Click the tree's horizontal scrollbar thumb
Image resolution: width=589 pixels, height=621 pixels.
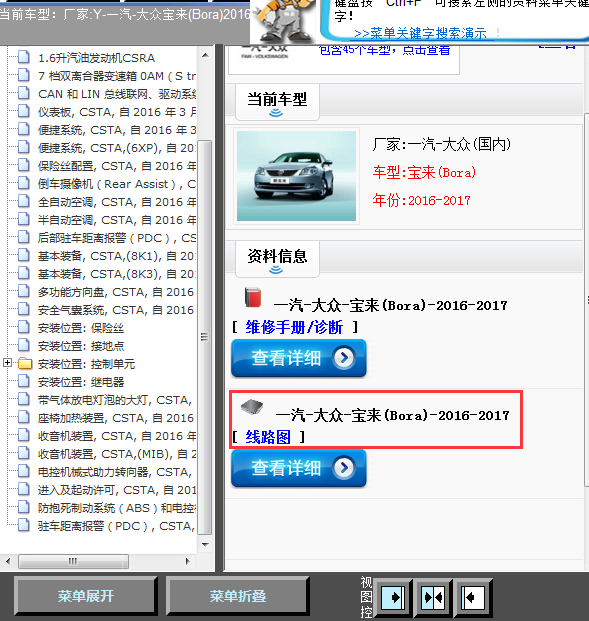(73, 561)
